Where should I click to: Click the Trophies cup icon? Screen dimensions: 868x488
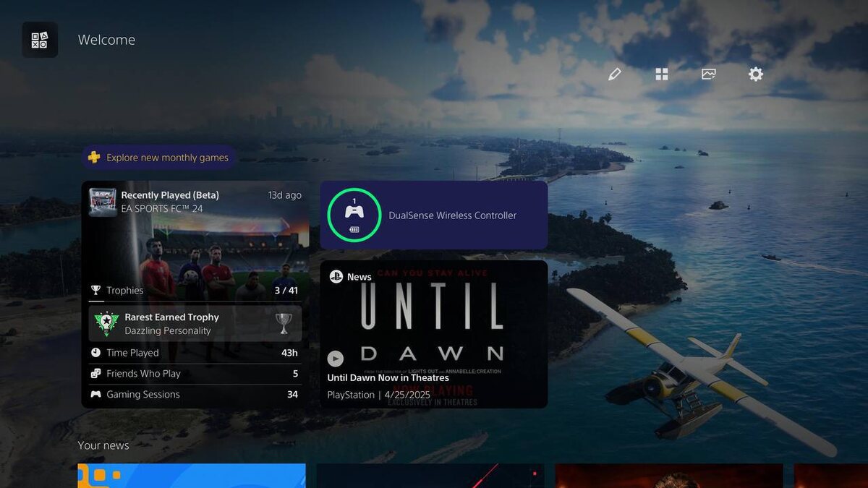95,291
